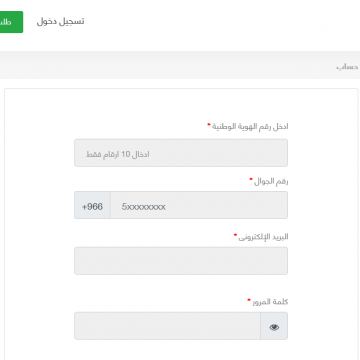
Task: Click the ادخال 10 ارقام فقط placeholder text
Action: (118, 155)
